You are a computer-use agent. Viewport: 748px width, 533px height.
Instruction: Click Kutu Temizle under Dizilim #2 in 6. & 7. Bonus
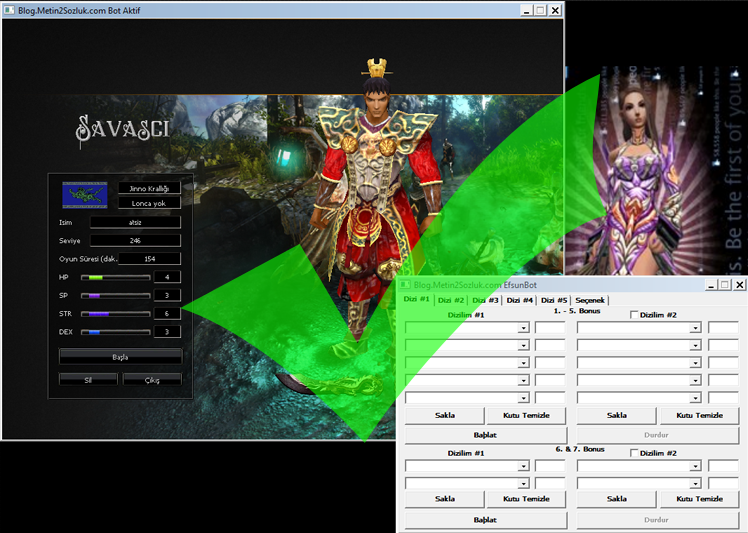(x=699, y=499)
